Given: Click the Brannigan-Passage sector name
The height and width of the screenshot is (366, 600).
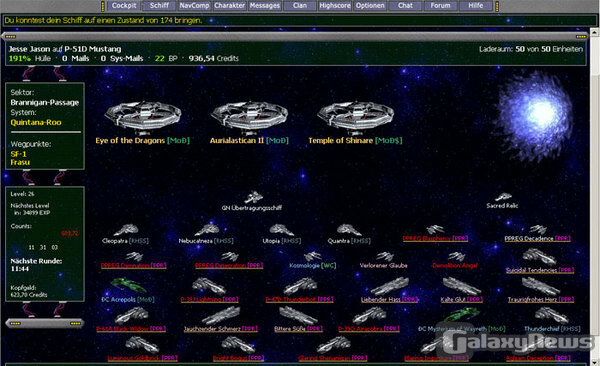Looking at the screenshot, I should 44,103.
